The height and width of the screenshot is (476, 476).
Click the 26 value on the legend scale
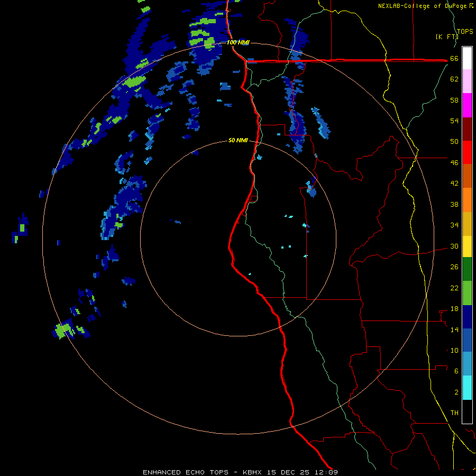point(454,267)
